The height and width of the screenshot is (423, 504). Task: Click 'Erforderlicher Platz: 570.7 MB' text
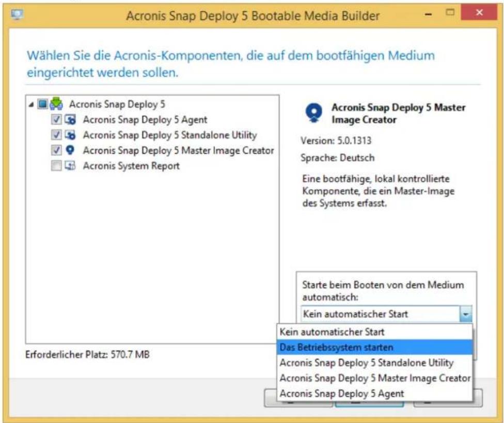coord(87,354)
